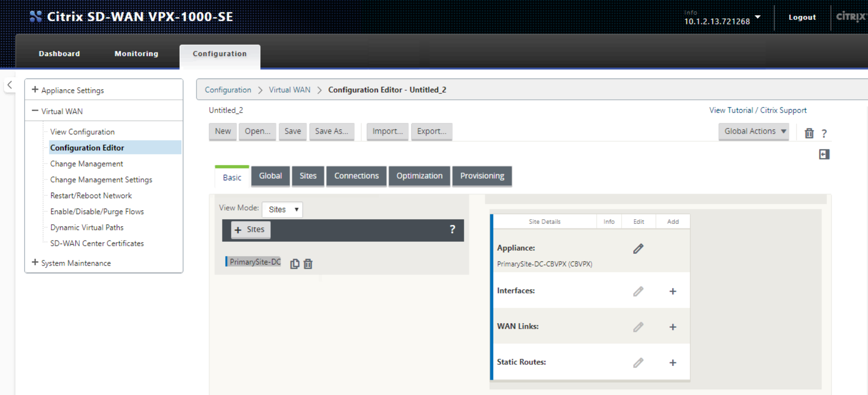Open the View Mode Sites dropdown
The height and width of the screenshot is (395, 868).
tap(282, 209)
